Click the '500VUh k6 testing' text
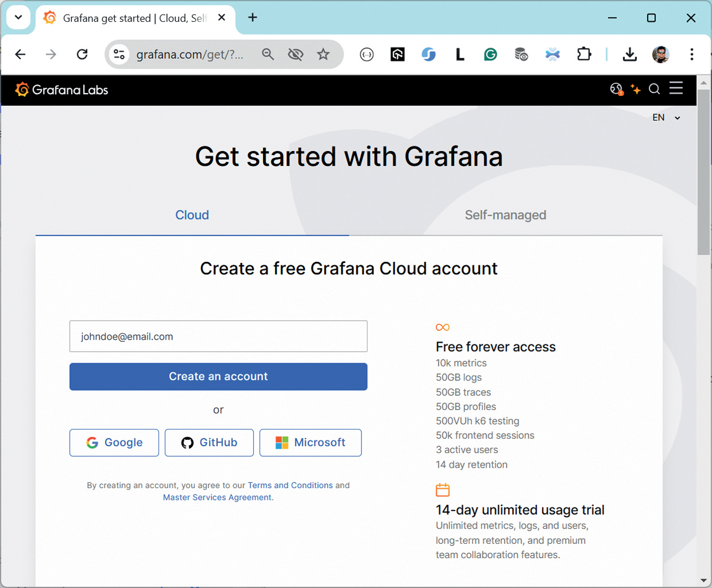The width and height of the screenshot is (712, 588). (x=477, y=421)
